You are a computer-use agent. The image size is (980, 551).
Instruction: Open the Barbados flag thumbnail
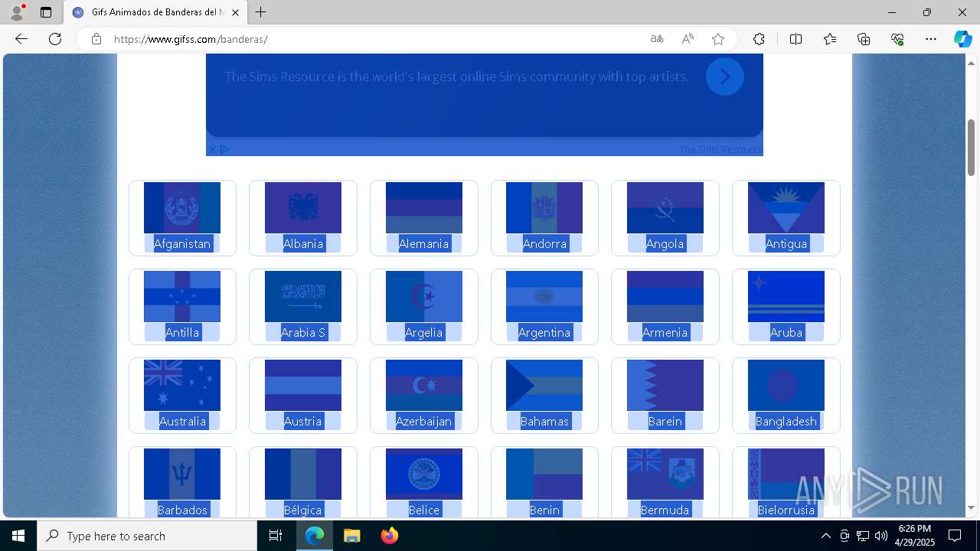point(182,474)
